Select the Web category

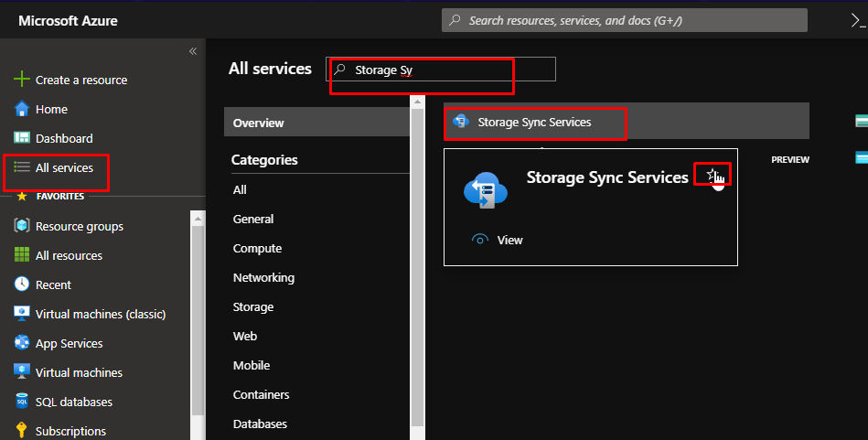coord(245,336)
